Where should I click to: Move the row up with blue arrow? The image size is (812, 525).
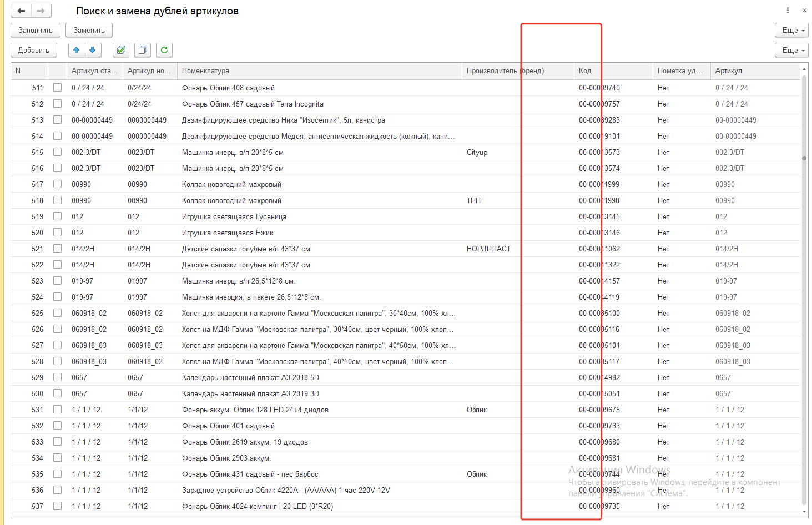click(77, 50)
